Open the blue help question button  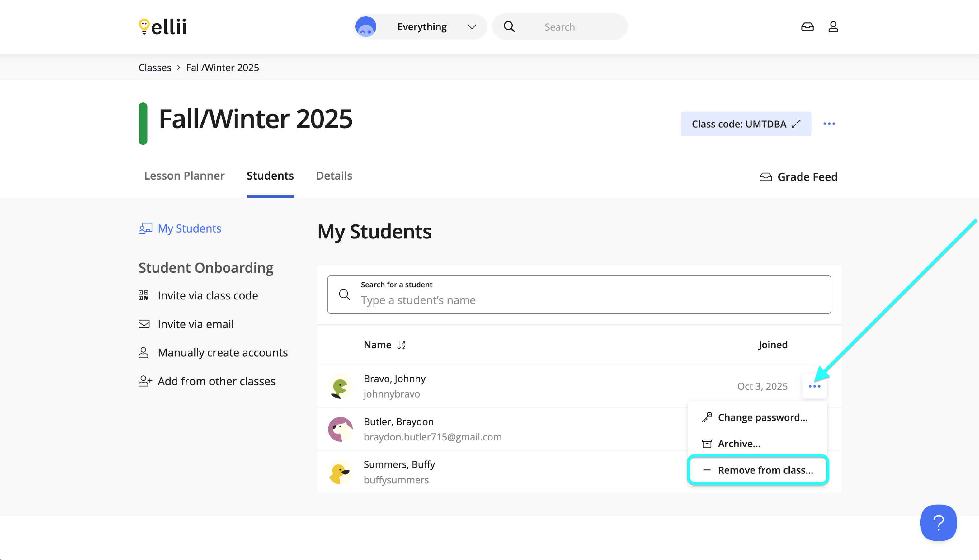938,523
